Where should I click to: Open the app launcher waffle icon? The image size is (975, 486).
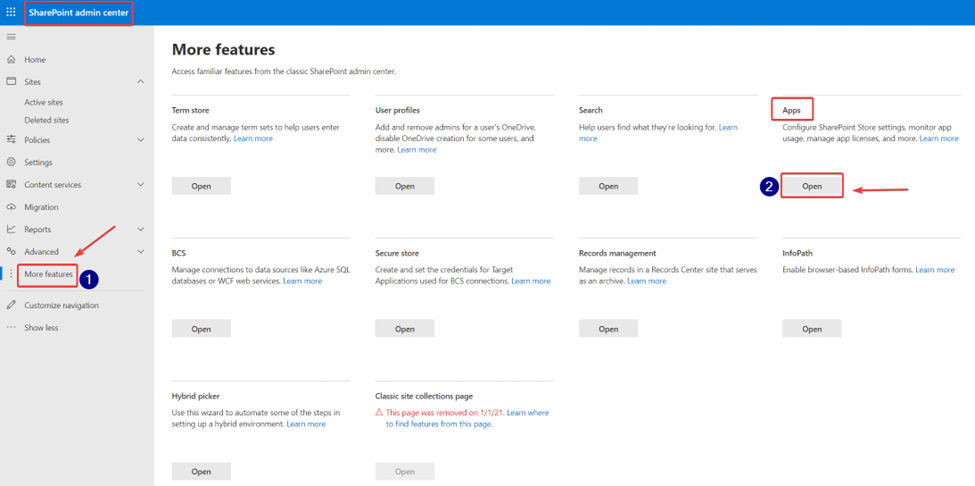point(11,12)
